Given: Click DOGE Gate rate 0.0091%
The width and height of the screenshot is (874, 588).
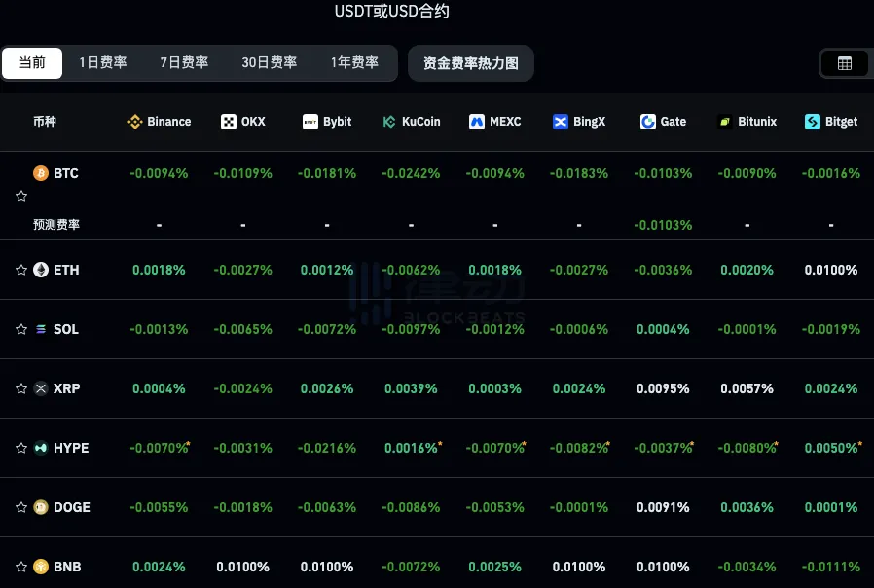Looking at the screenshot, I should coord(663,508).
